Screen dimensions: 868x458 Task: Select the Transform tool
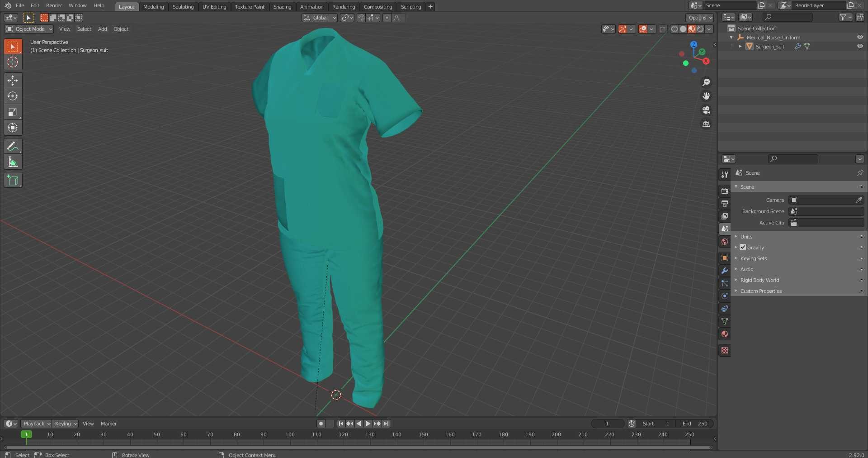13,128
